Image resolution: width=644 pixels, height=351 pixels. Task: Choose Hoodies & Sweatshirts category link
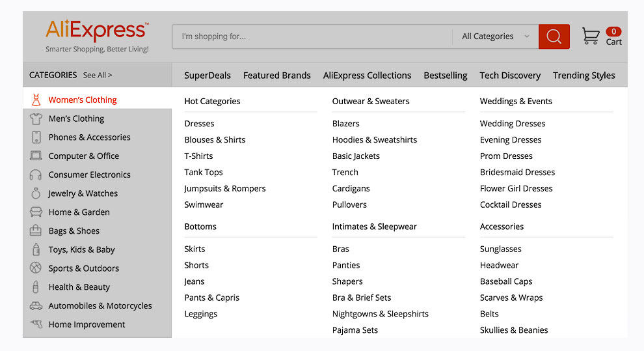pyautogui.click(x=375, y=140)
